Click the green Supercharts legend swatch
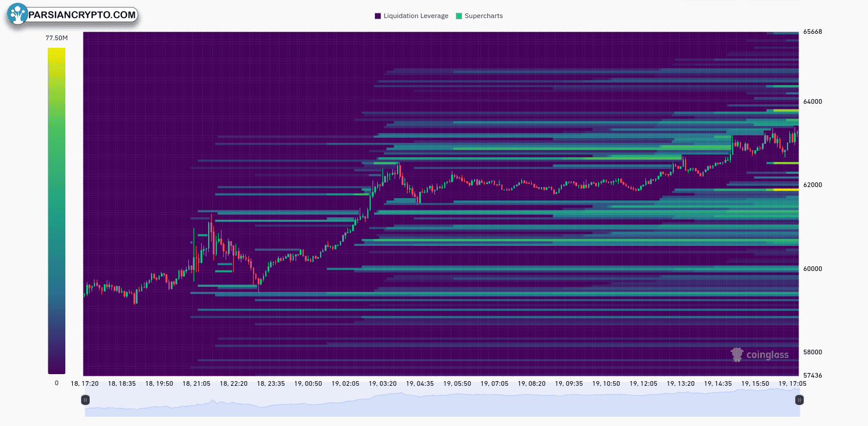Viewport: 868px width, 426px height. (459, 16)
